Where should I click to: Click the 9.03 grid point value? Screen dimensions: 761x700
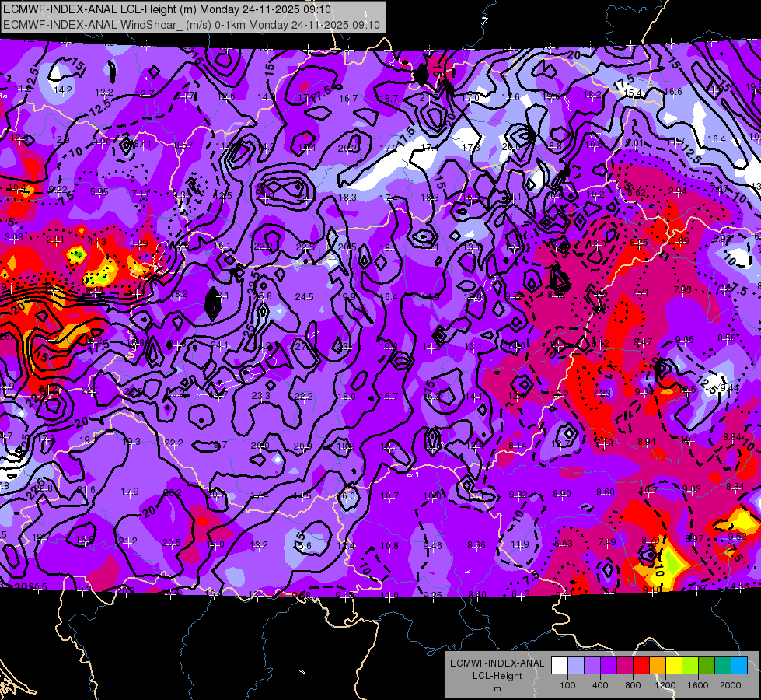[691, 488]
